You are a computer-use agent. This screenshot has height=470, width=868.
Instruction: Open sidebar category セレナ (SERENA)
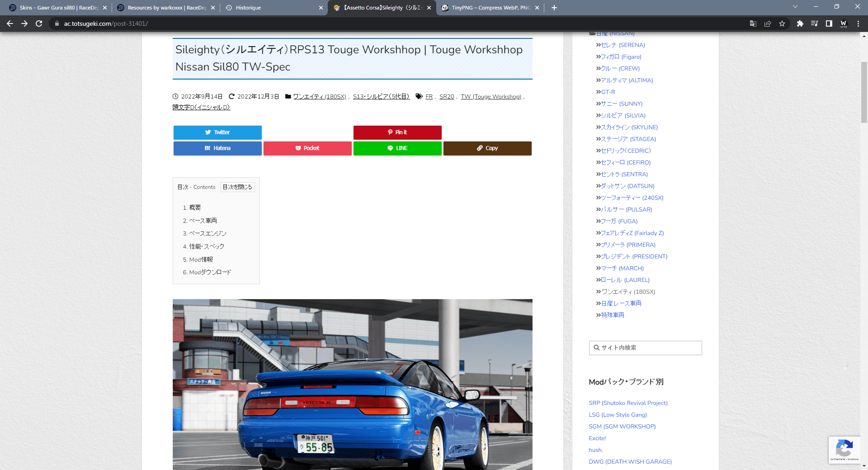tap(623, 45)
